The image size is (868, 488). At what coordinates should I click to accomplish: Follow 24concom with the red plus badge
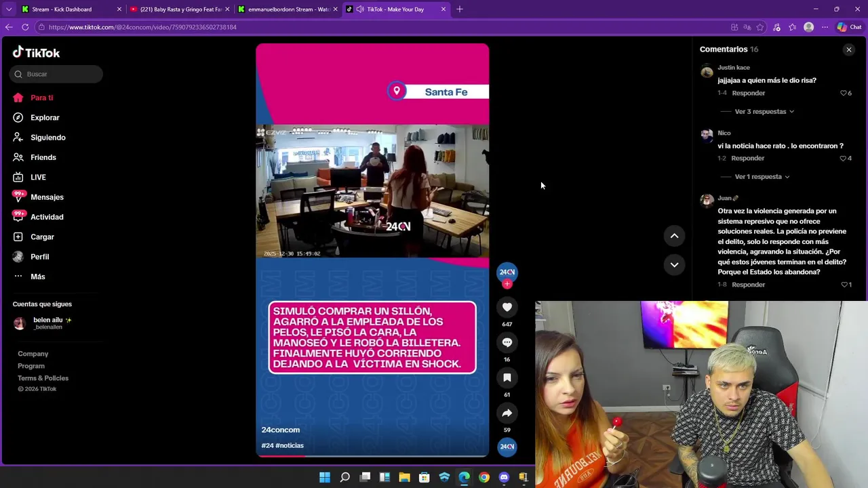point(507,284)
